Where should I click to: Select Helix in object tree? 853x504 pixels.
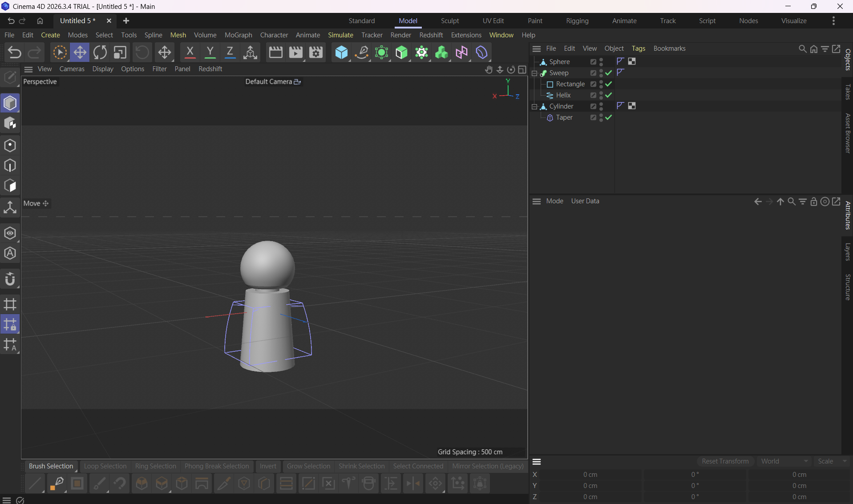point(563,95)
